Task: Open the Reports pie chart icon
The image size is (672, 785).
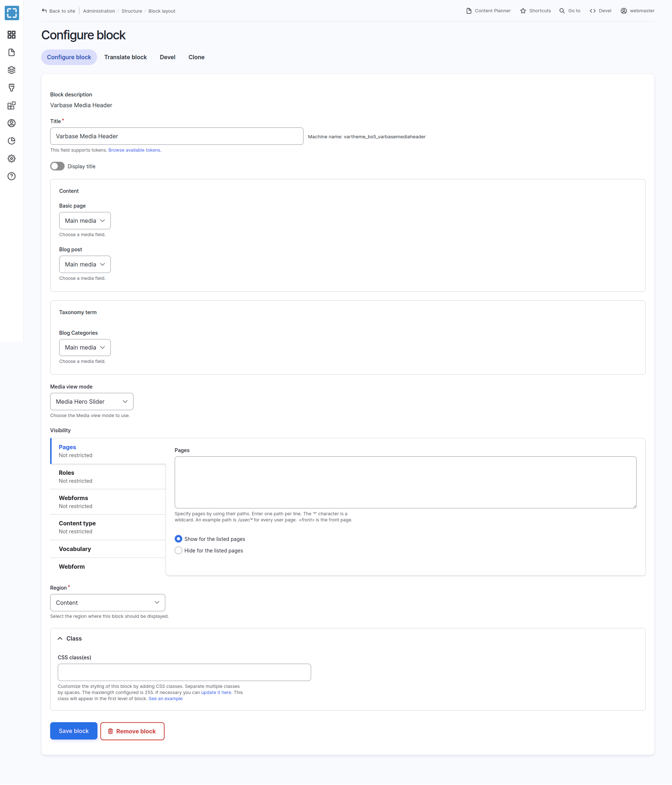Action: (x=12, y=141)
